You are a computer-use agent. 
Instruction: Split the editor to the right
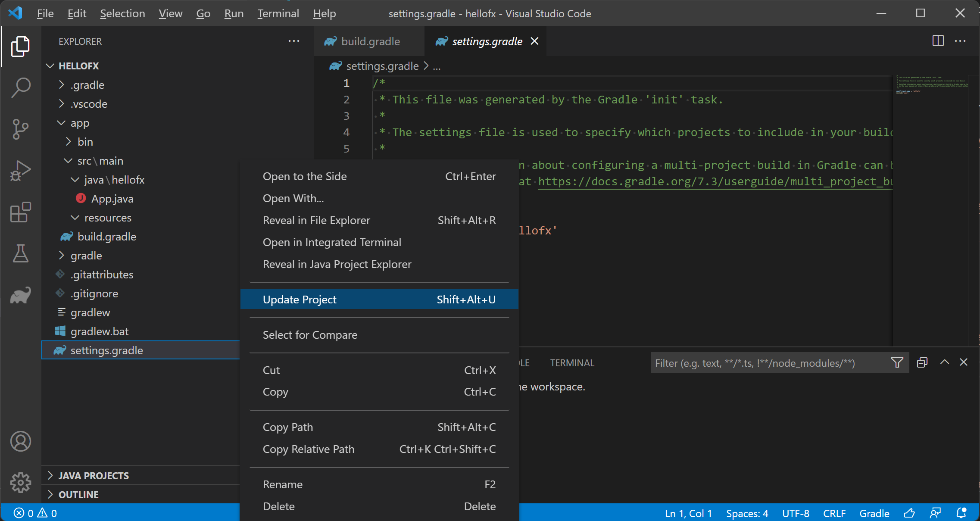click(938, 41)
